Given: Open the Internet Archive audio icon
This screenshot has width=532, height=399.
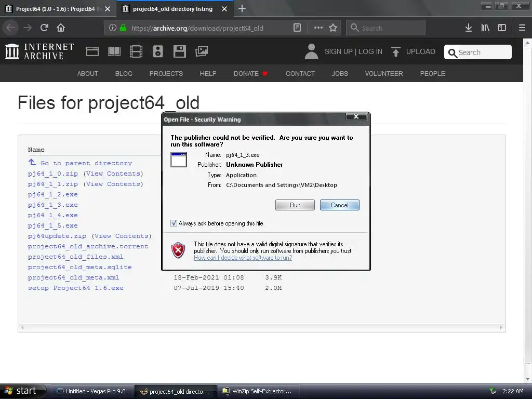Looking at the screenshot, I should (x=158, y=51).
